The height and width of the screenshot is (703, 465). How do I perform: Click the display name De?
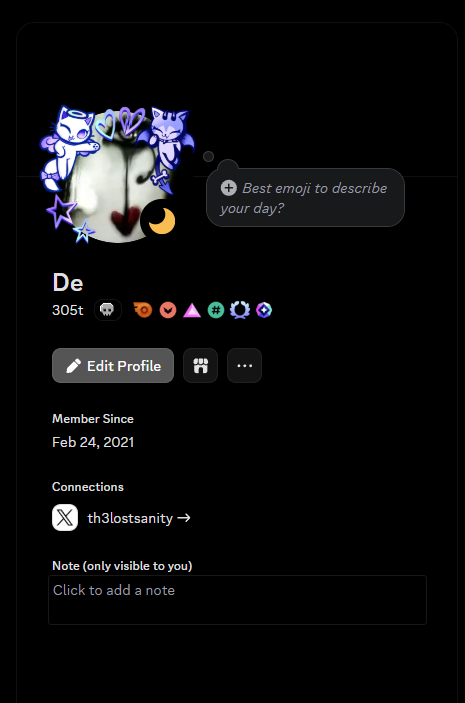click(x=68, y=282)
